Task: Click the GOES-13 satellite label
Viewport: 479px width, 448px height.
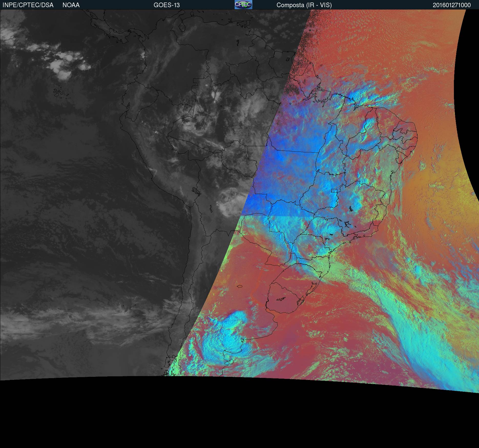Action: coord(167,5)
